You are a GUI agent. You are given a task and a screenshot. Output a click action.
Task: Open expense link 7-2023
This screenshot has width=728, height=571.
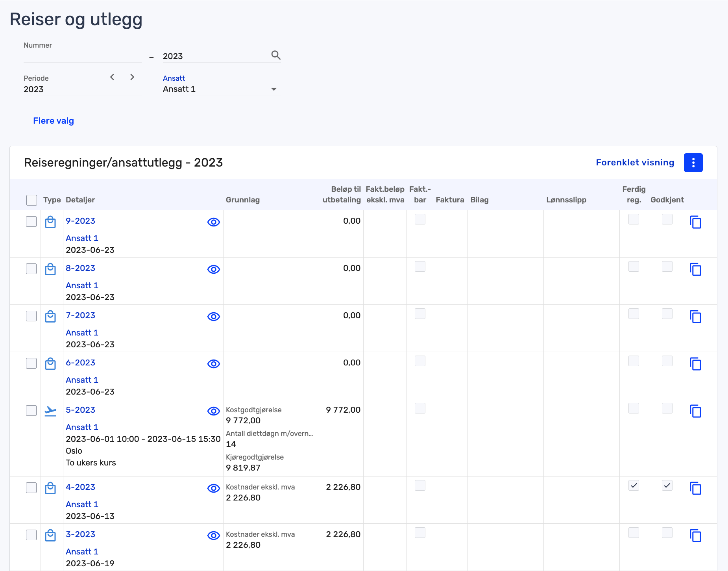[x=80, y=315]
